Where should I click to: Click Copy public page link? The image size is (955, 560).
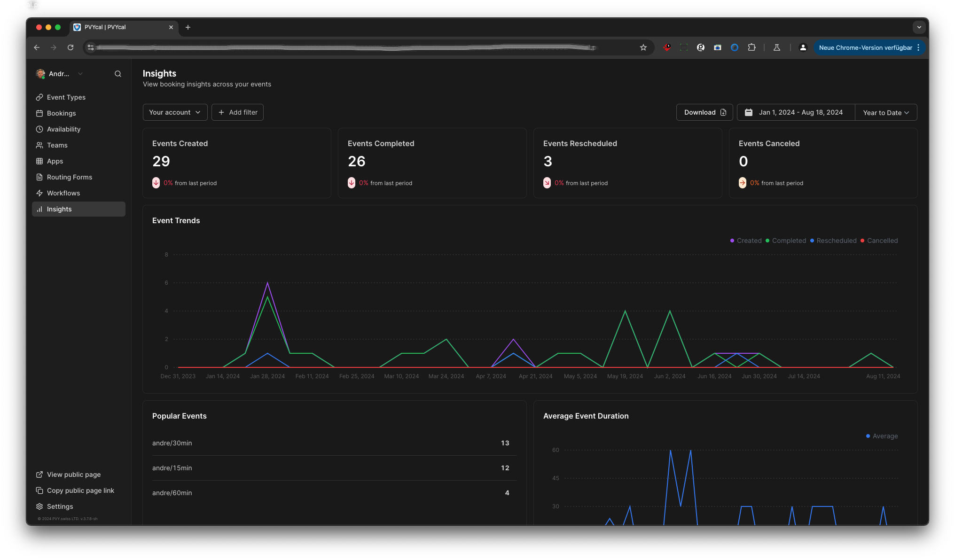click(78, 490)
